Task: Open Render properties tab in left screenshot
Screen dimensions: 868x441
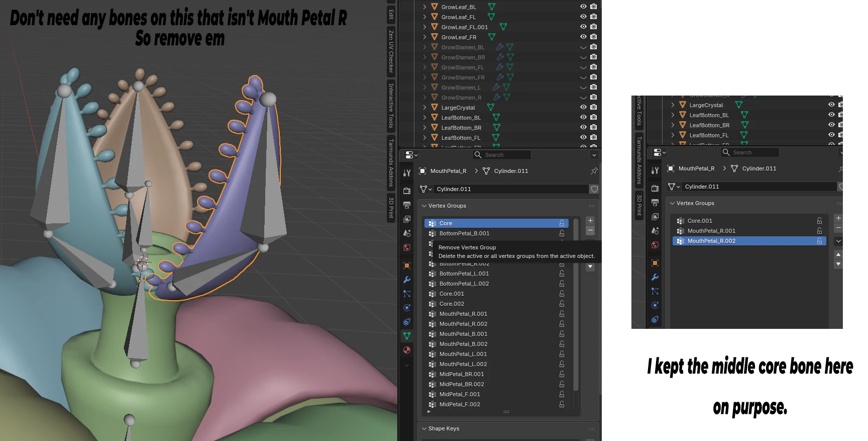Action: tap(407, 191)
